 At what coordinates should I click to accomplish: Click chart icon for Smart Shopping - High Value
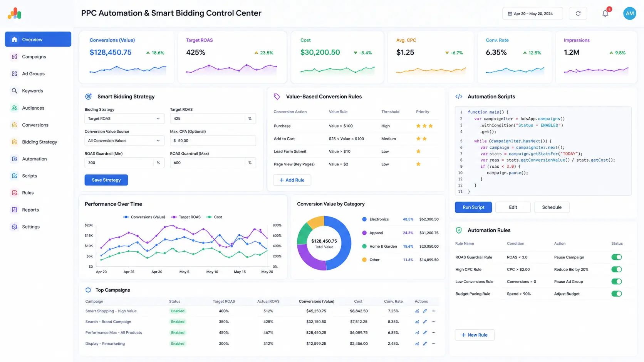(417, 311)
